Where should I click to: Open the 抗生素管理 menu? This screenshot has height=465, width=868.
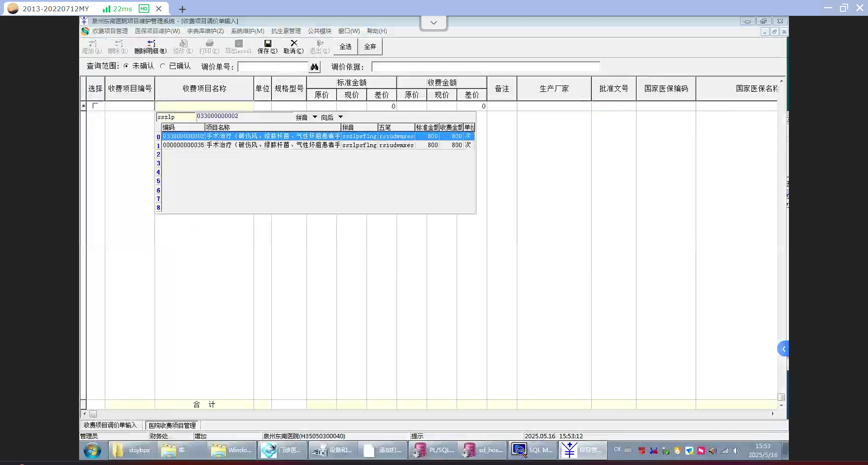[x=286, y=31]
